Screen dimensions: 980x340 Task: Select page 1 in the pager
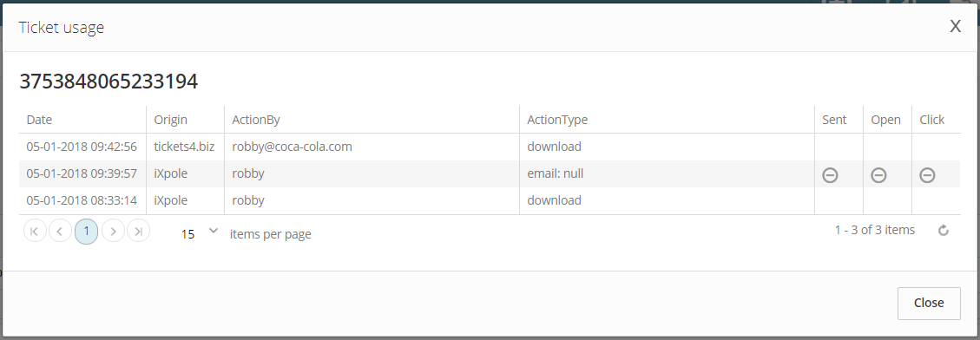pyautogui.click(x=86, y=232)
